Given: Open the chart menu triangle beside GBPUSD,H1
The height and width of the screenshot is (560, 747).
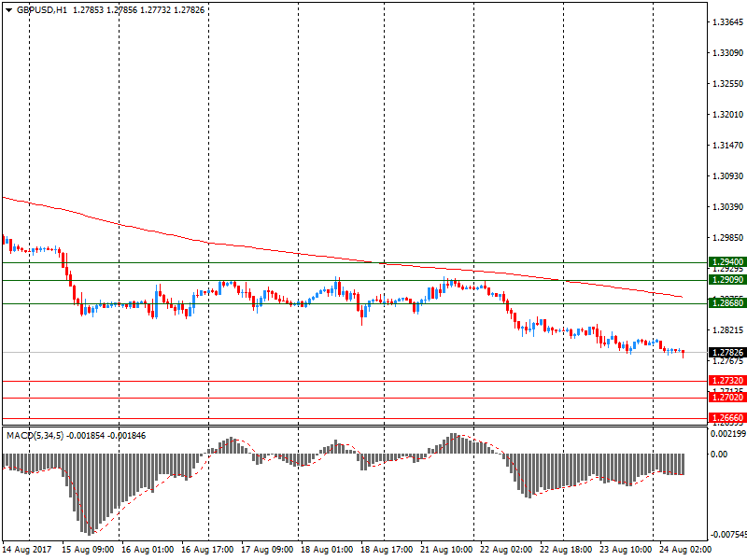Looking at the screenshot, I should click(x=8, y=10).
